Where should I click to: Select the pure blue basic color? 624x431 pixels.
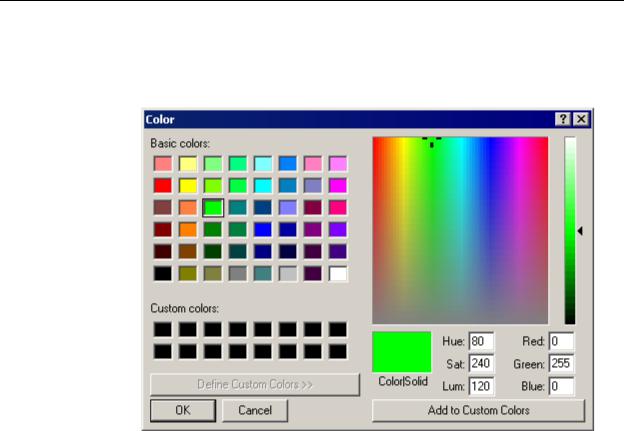coord(263,230)
